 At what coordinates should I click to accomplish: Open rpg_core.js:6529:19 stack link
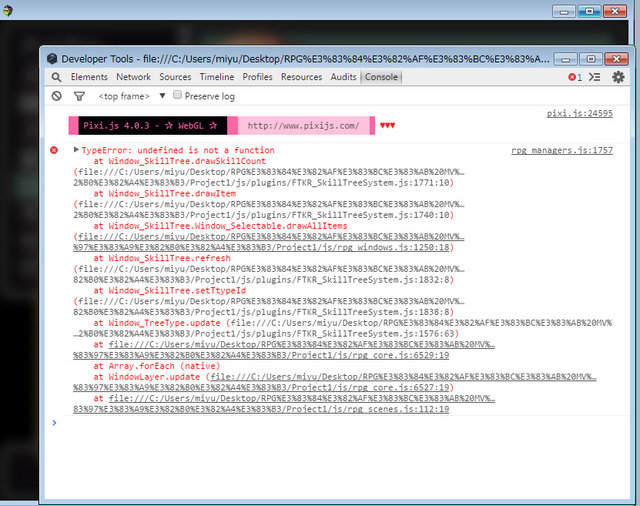(x=261, y=355)
